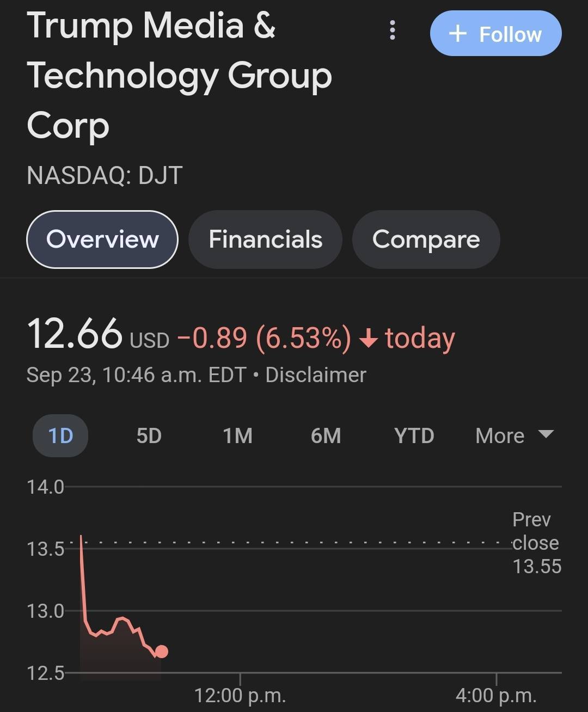Click the 4:00 p.m. time axis marker

click(x=496, y=695)
